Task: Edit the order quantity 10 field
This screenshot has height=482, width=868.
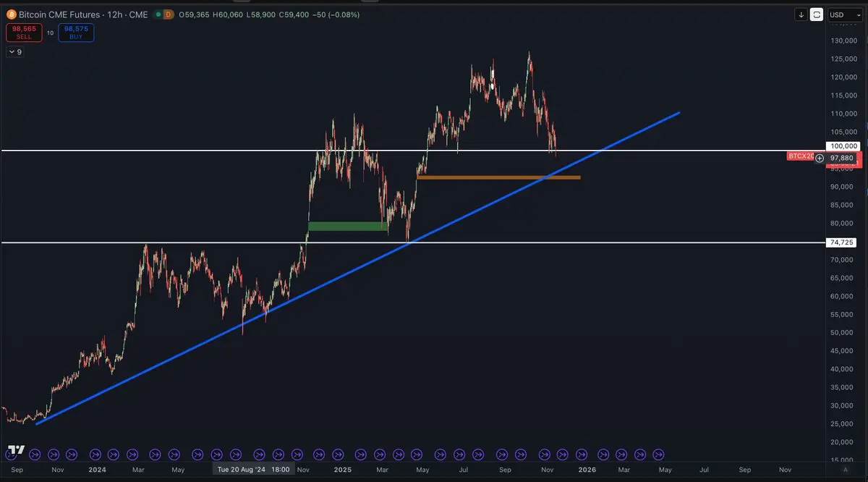Action: [x=50, y=33]
